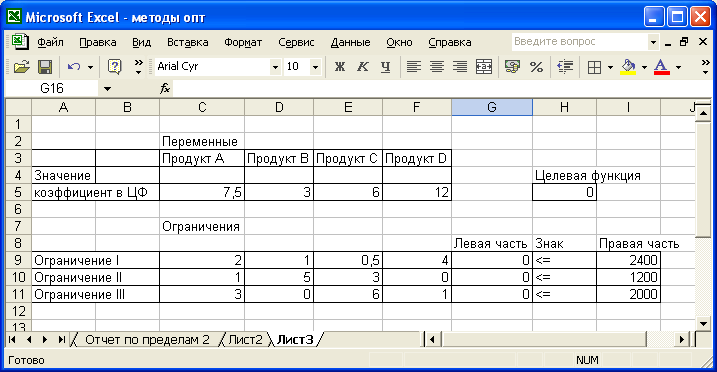Select row 5 header
The image size is (717, 372).
18,192
